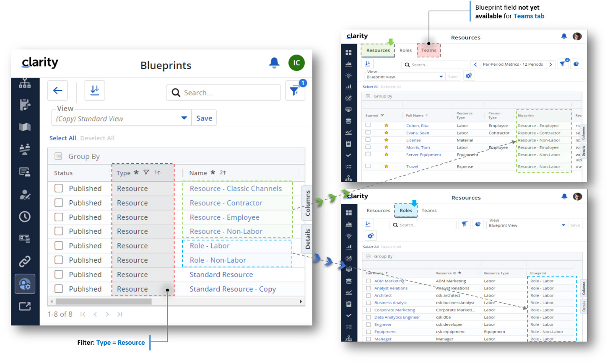Click the right scroll arrow in Blueprints grid
This screenshot has width=610, height=364.
click(x=301, y=302)
